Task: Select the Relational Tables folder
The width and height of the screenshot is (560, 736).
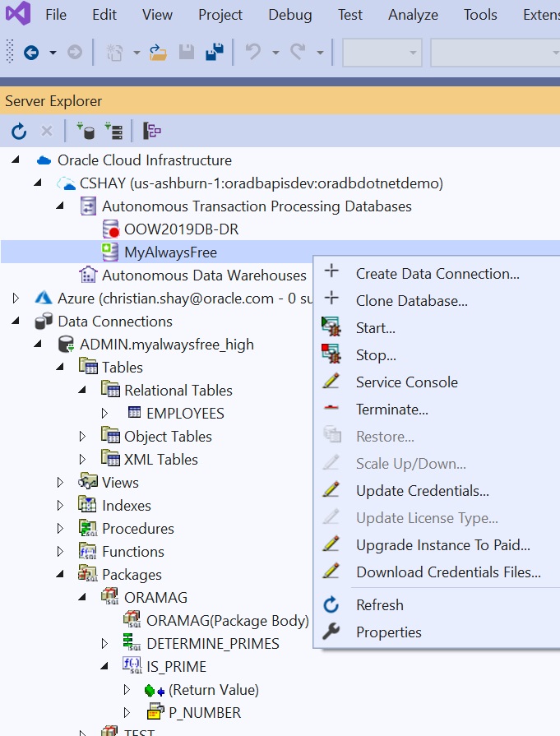Action: pos(178,390)
